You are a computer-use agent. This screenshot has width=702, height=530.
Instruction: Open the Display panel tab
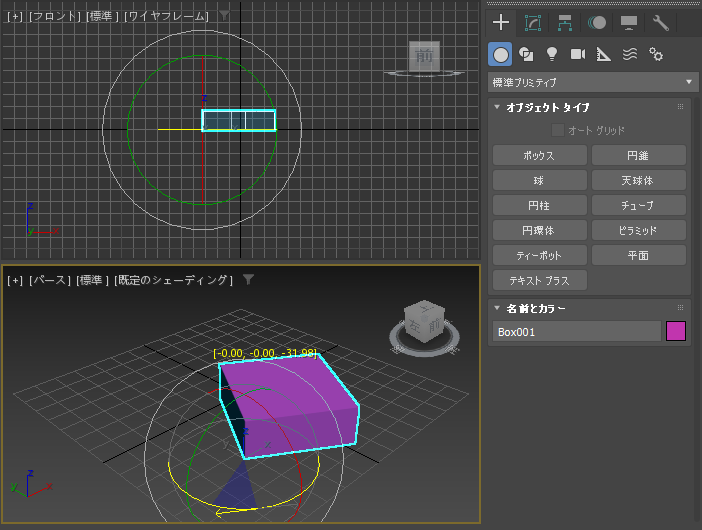point(629,22)
